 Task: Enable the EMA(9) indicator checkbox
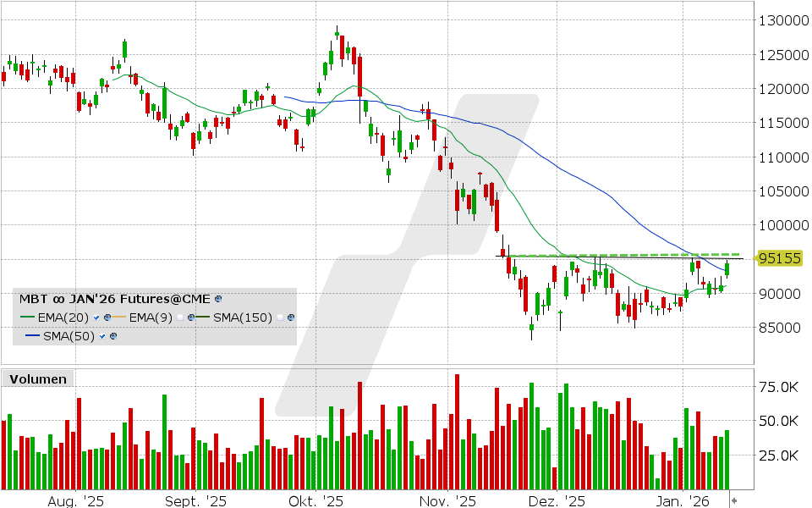180,317
